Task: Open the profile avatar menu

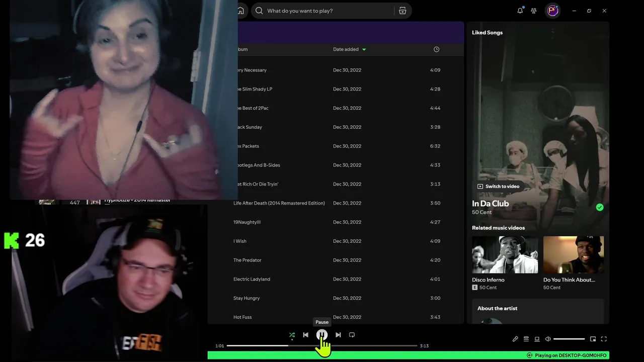Action: click(553, 11)
